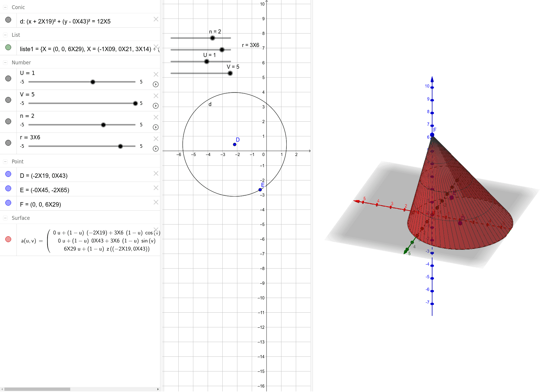
Task: Delete the conic d equation
Action: 156,19
